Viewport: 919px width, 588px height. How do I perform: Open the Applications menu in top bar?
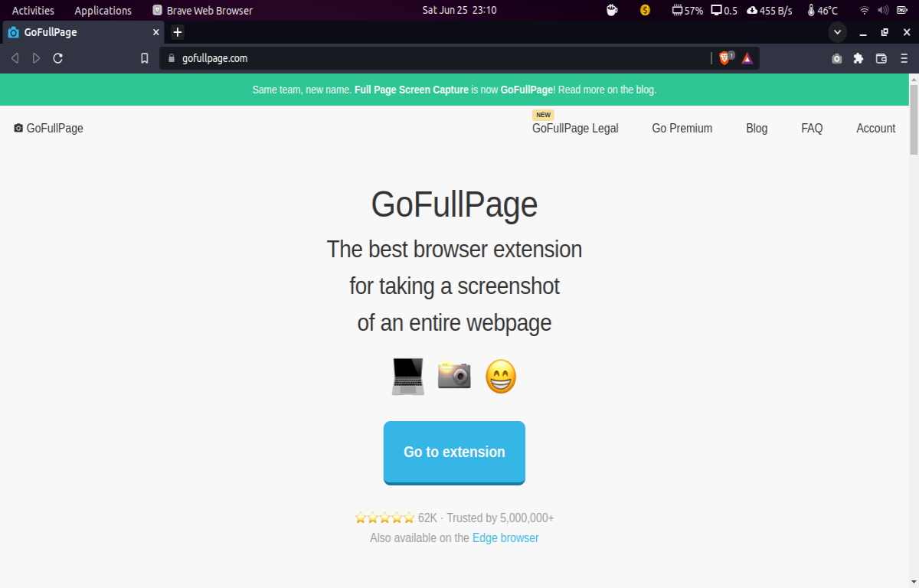pyautogui.click(x=103, y=10)
